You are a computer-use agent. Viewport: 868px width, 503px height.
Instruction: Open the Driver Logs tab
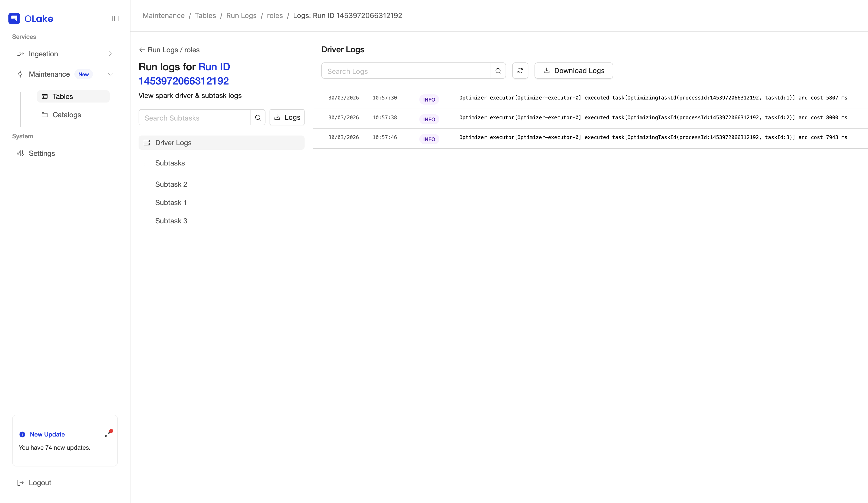point(173,142)
